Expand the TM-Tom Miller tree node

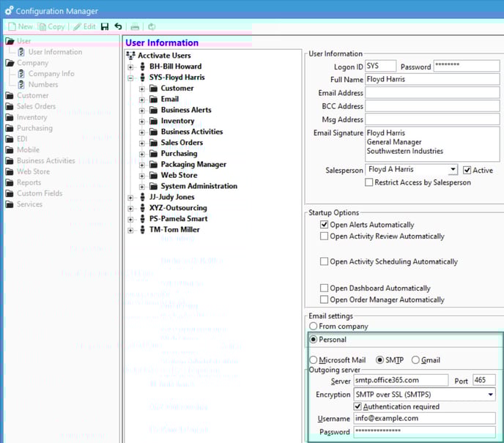point(130,231)
